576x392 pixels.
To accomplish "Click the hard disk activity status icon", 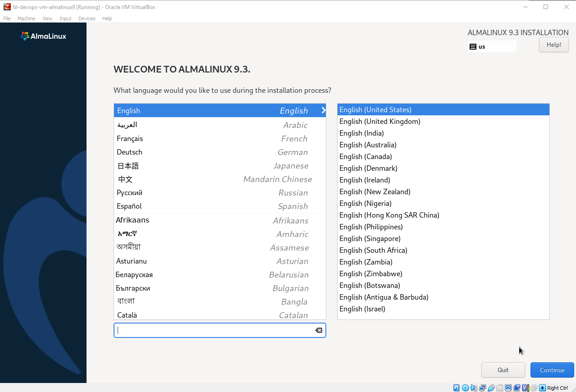I will coord(457,388).
